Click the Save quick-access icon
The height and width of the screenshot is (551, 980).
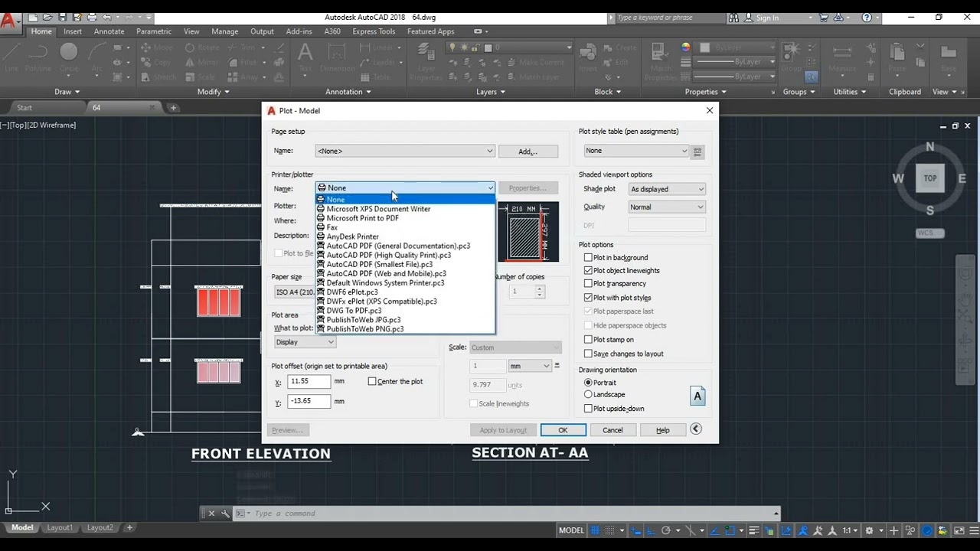(x=62, y=17)
